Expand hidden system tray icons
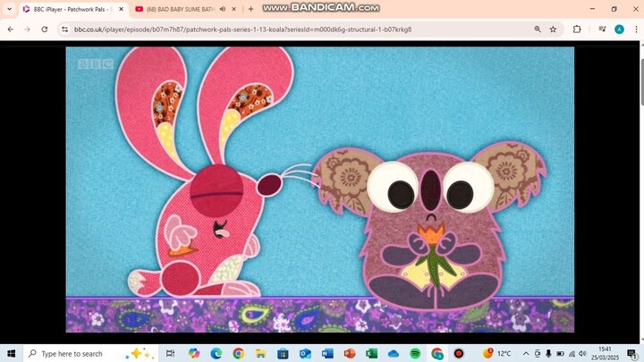Image resolution: width=644 pixels, height=362 pixels. [x=526, y=353]
